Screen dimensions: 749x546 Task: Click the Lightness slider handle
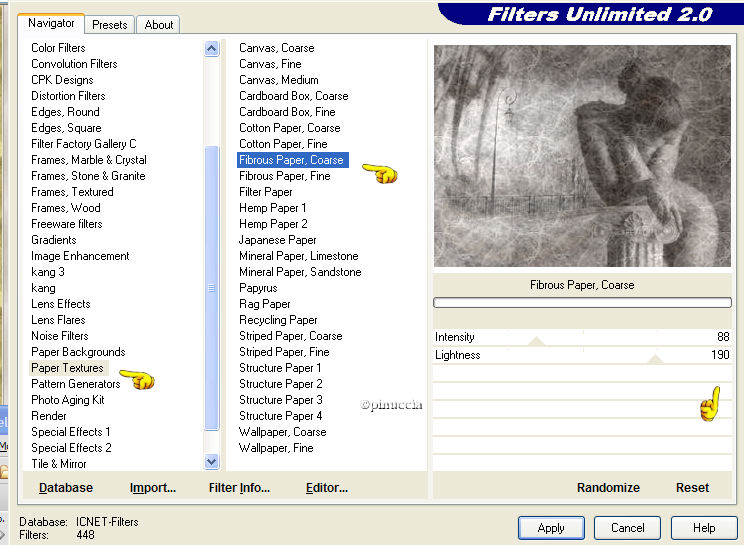[x=656, y=359]
